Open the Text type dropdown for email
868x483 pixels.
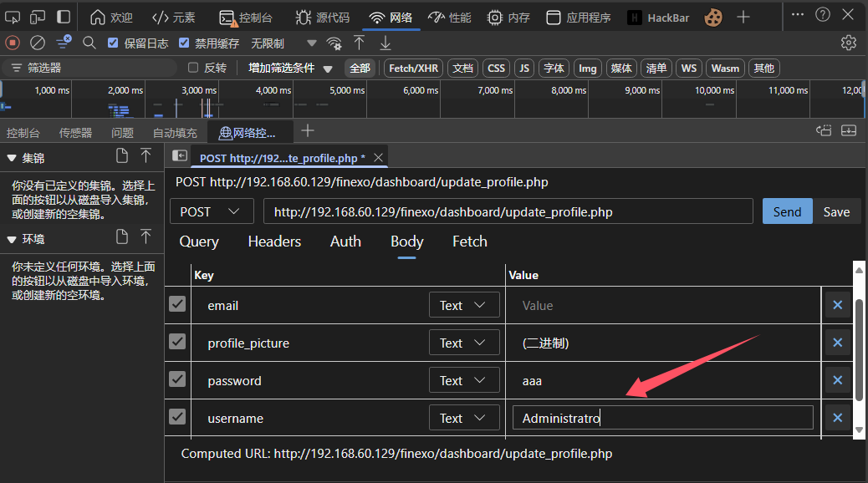point(463,305)
